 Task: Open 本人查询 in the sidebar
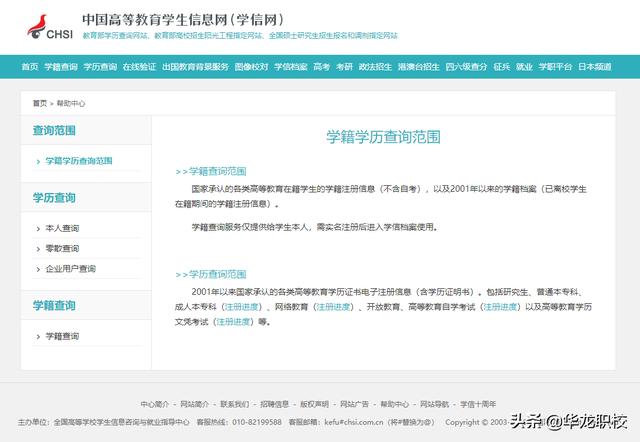coord(62,228)
